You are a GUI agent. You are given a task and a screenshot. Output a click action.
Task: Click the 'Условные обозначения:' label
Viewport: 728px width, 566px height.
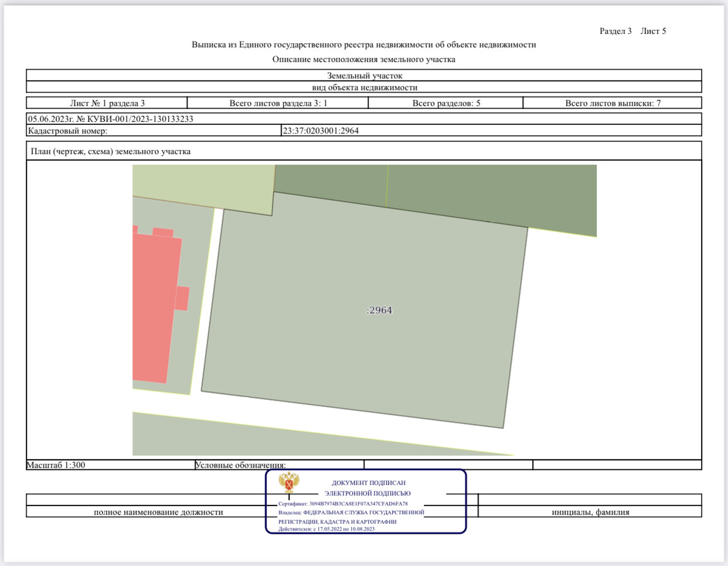[240, 465]
